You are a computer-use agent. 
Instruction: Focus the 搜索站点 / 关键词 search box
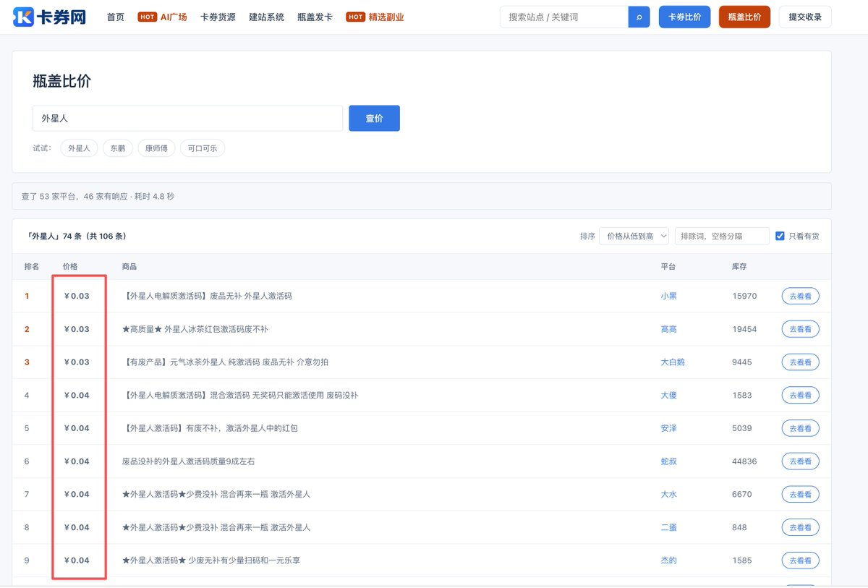pos(564,17)
